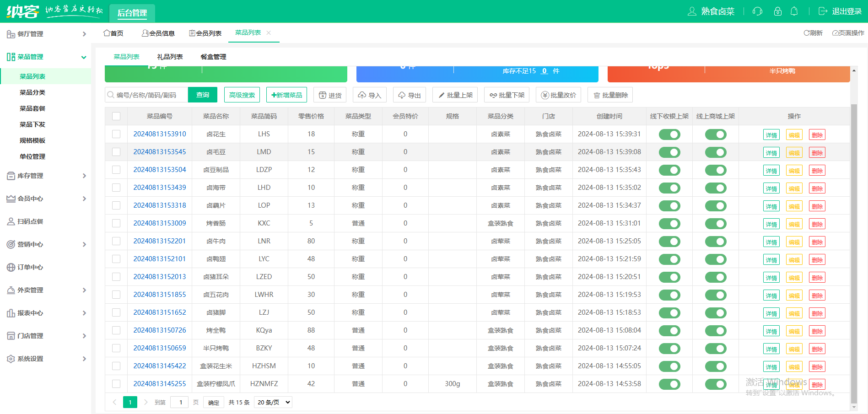Viewport: 868px width, 414px height.
Task: Click the 外卖管理 sidebar icon
Action: pos(11,290)
